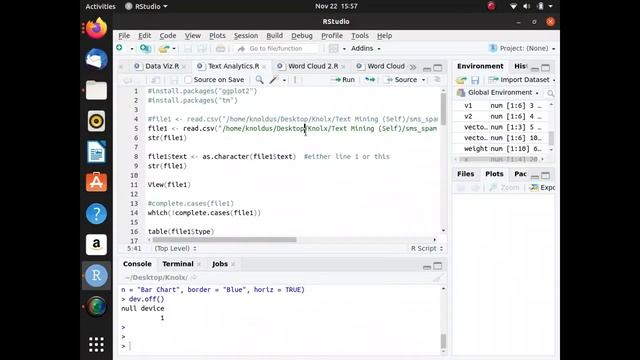Click the Clear console broom icon
Image resolution: width=640 pixels, height=360 pixels.
coord(437,278)
